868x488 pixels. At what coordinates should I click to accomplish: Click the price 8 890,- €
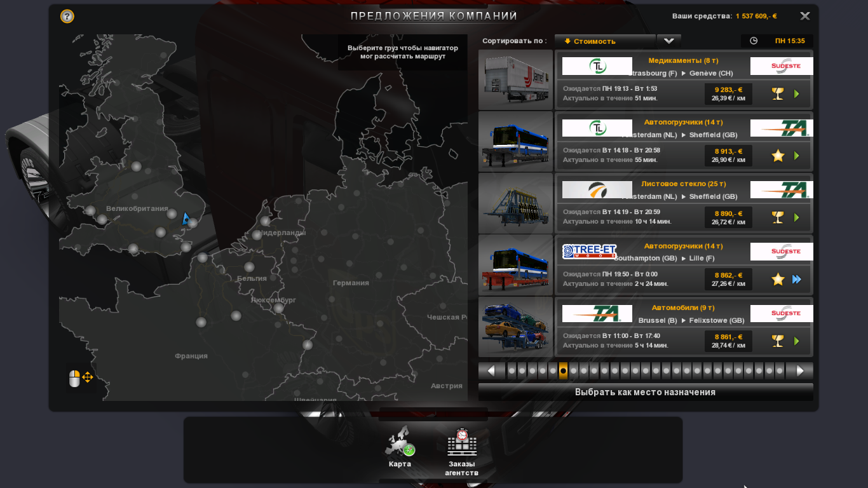[728, 213]
